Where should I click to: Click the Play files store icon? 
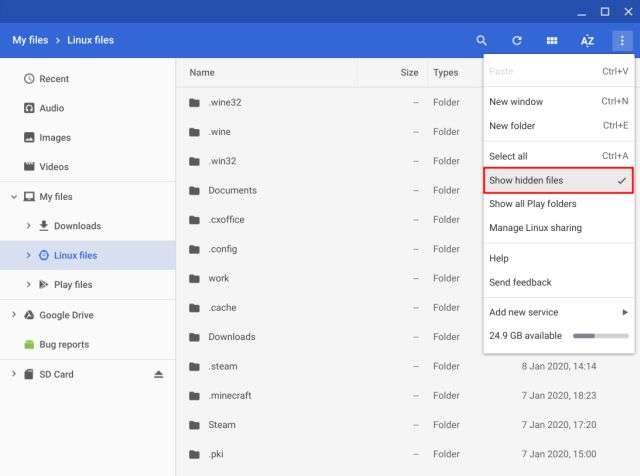43,284
